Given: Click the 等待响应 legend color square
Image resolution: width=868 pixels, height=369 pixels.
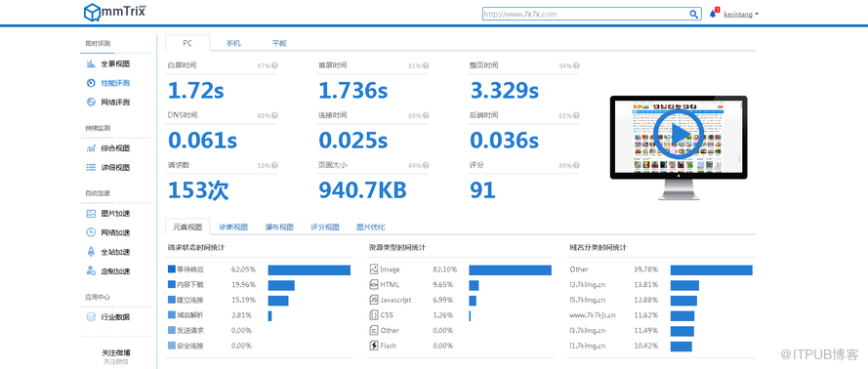Looking at the screenshot, I should tap(172, 269).
